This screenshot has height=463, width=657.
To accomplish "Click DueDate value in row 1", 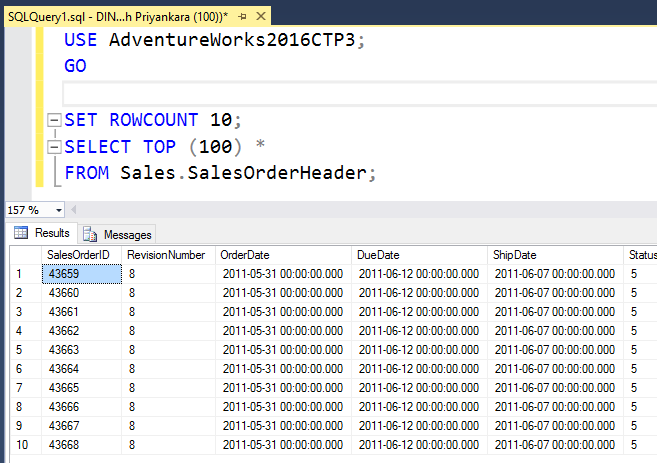I will 419,274.
